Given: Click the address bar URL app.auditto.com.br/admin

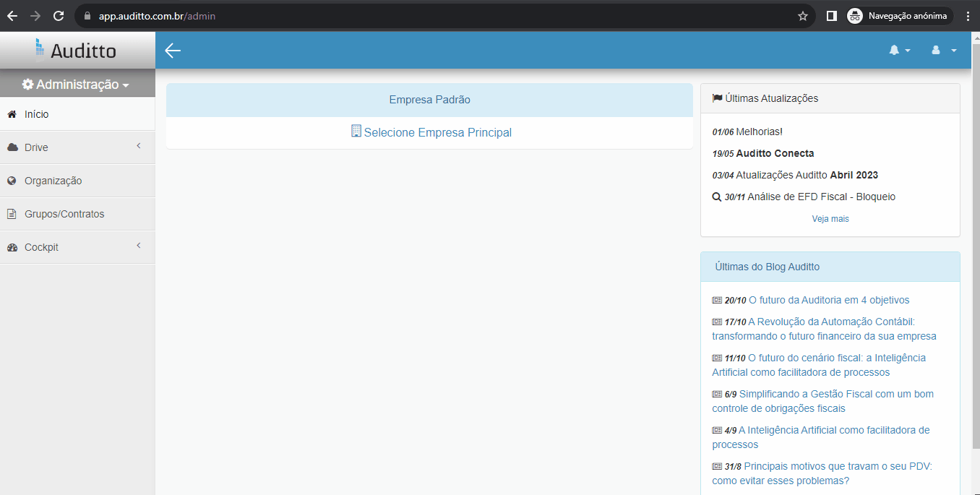Looking at the screenshot, I should tap(157, 16).
